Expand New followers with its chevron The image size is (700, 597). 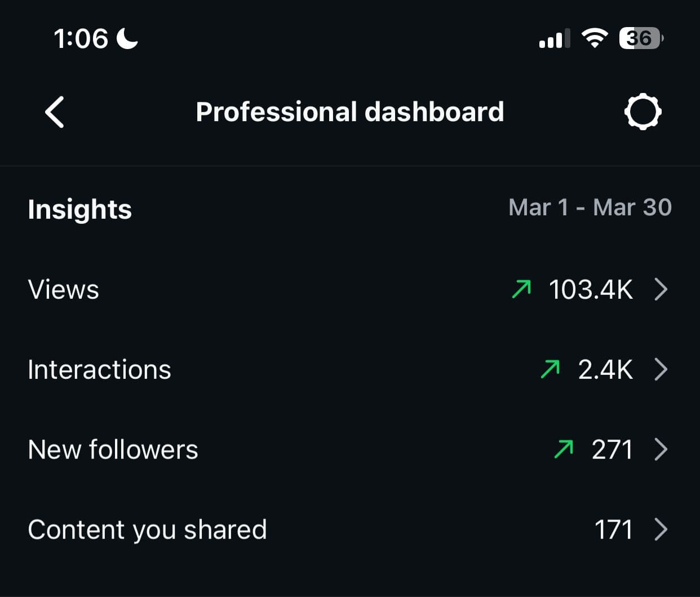click(x=661, y=449)
